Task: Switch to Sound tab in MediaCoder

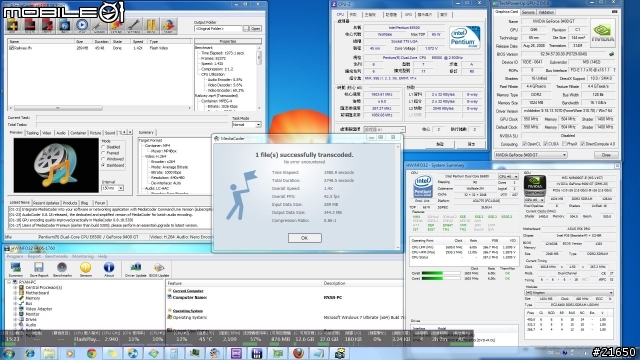Action: pyautogui.click(x=110, y=133)
